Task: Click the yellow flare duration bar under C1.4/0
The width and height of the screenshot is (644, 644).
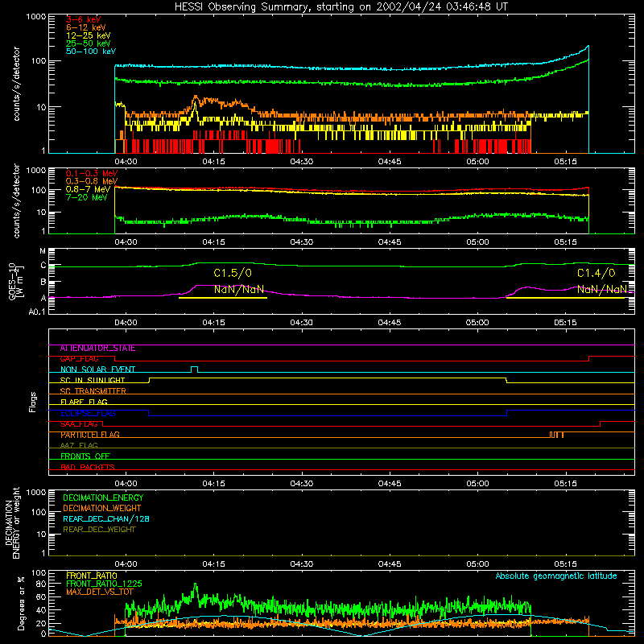Action: 566,298
